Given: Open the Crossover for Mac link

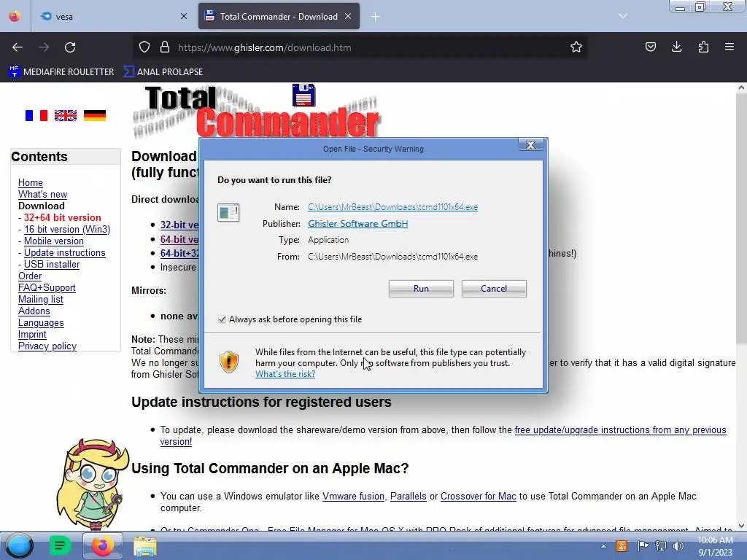Looking at the screenshot, I should pyautogui.click(x=479, y=496).
